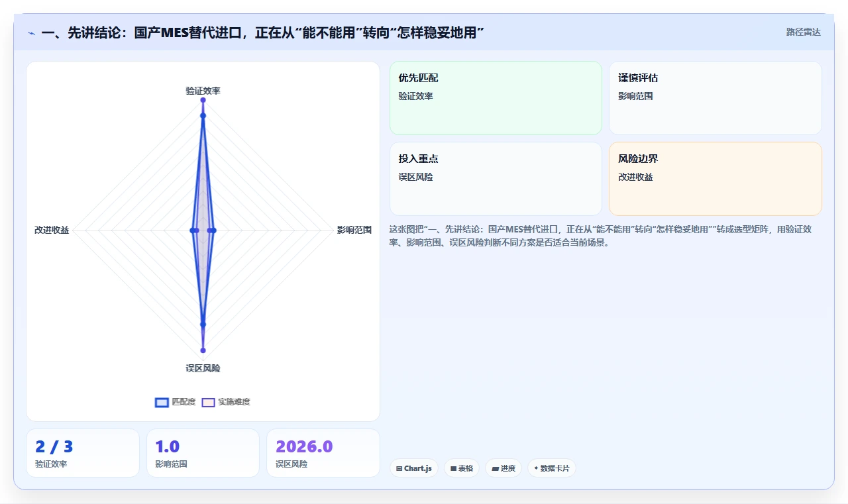This screenshot has width=848, height=504.
Task: Click the top purple radar data point
Action: 203,100
